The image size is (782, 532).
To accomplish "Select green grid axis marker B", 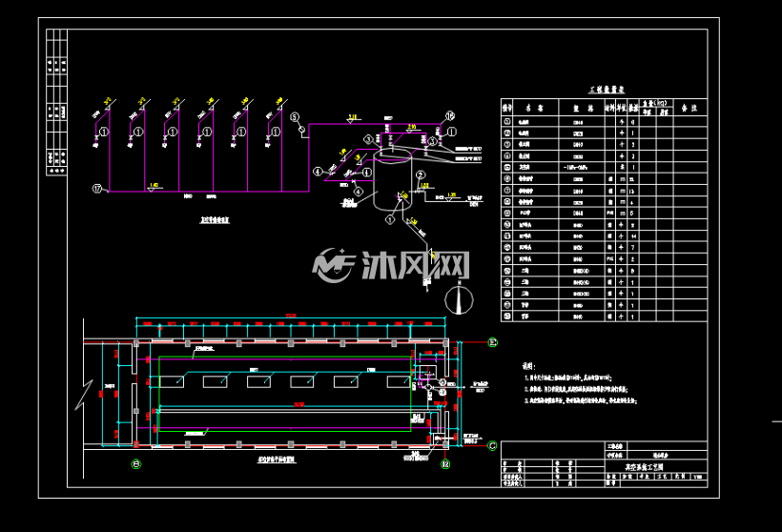I will 136,464.
